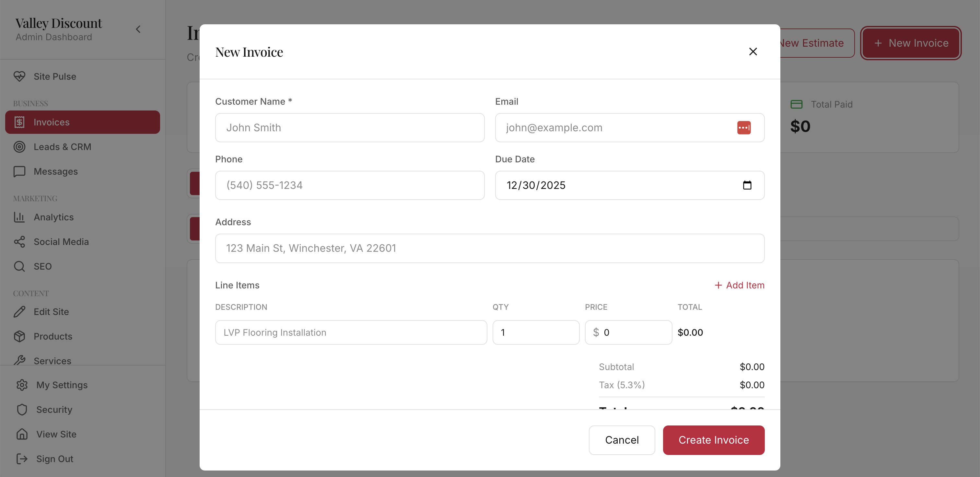Open the Due Date calendar picker
Image resolution: width=980 pixels, height=477 pixels.
[748, 185]
